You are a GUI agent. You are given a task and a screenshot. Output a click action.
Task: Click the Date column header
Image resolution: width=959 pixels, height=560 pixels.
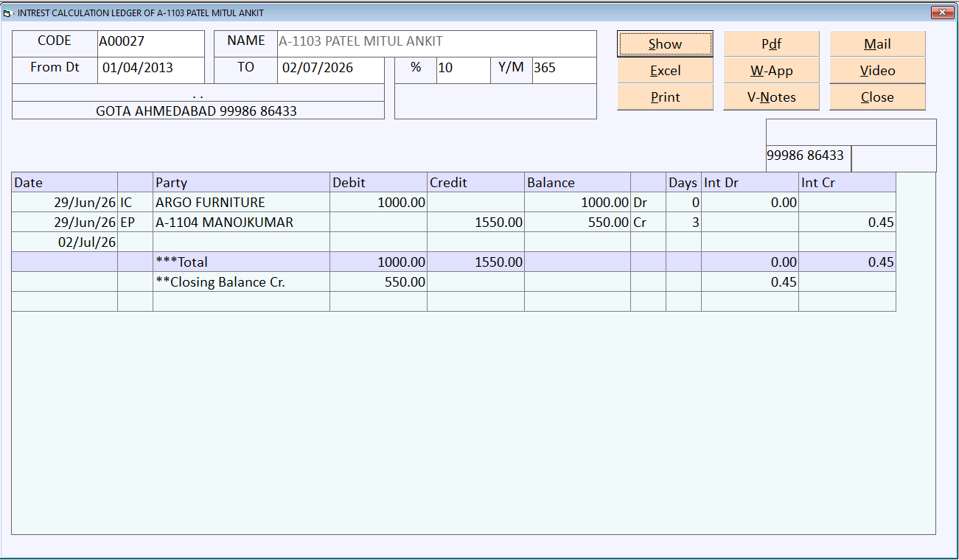pos(65,183)
